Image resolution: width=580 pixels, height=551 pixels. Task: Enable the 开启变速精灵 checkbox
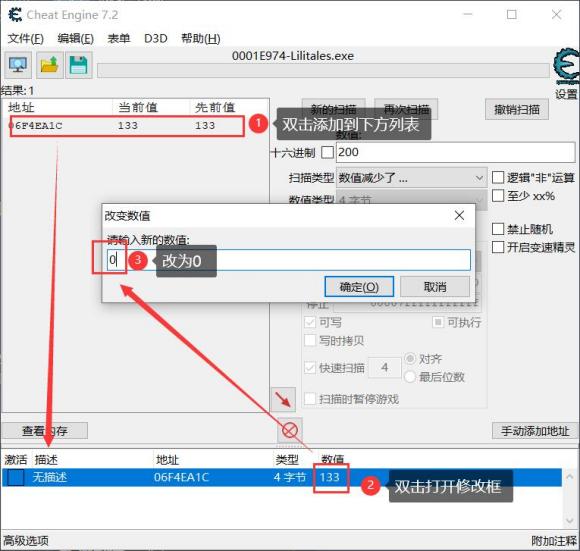(498, 247)
